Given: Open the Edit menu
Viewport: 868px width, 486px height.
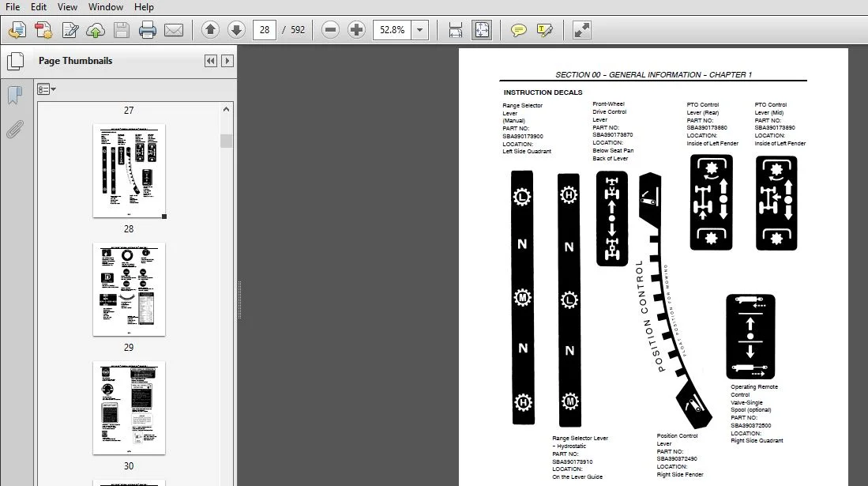Looking at the screenshot, I should click(38, 7).
